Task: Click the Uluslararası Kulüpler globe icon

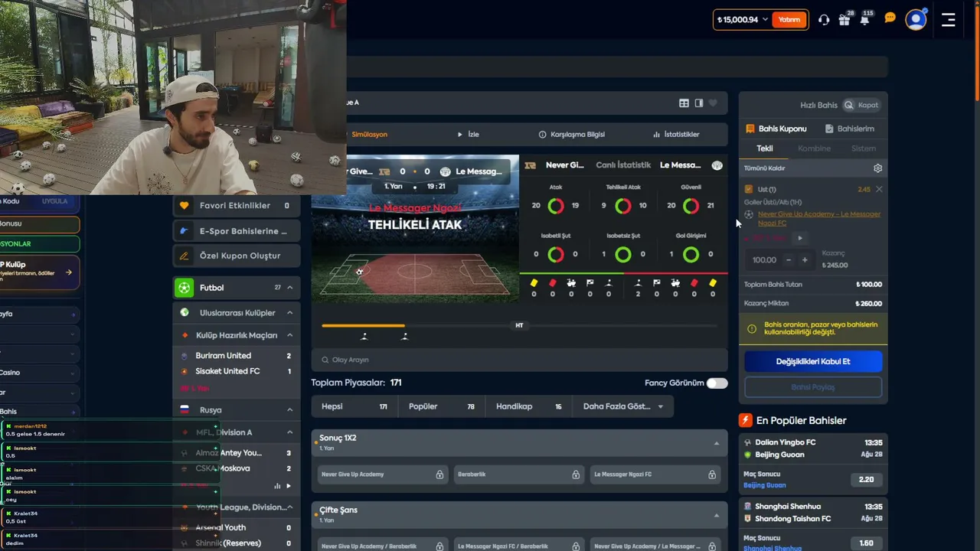Action: [185, 312]
